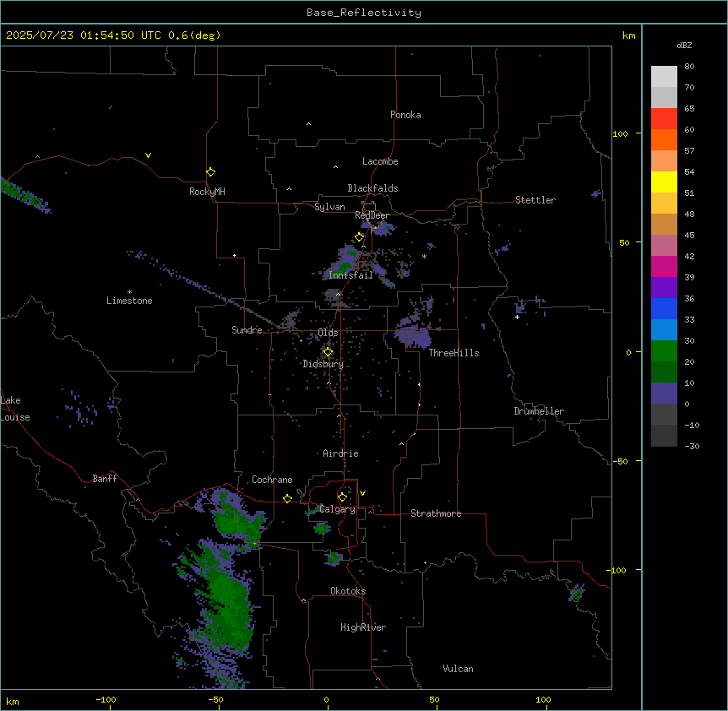The image size is (728, 711).
Task: Select the Didsbury label
Action: pos(323,364)
